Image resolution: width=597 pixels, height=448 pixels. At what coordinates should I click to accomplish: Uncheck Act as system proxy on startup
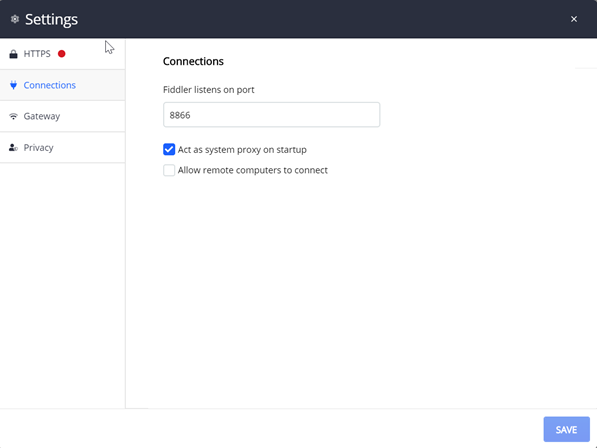coord(169,150)
